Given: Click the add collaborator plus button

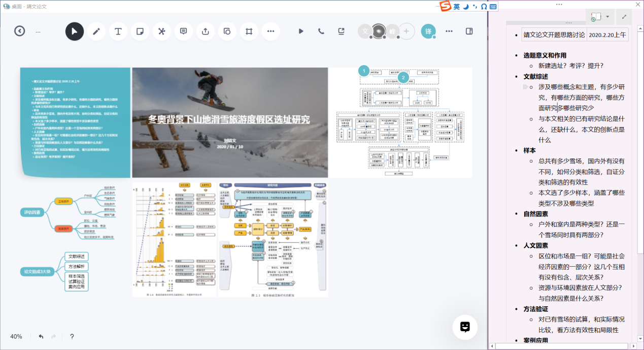Looking at the screenshot, I should click(406, 31).
